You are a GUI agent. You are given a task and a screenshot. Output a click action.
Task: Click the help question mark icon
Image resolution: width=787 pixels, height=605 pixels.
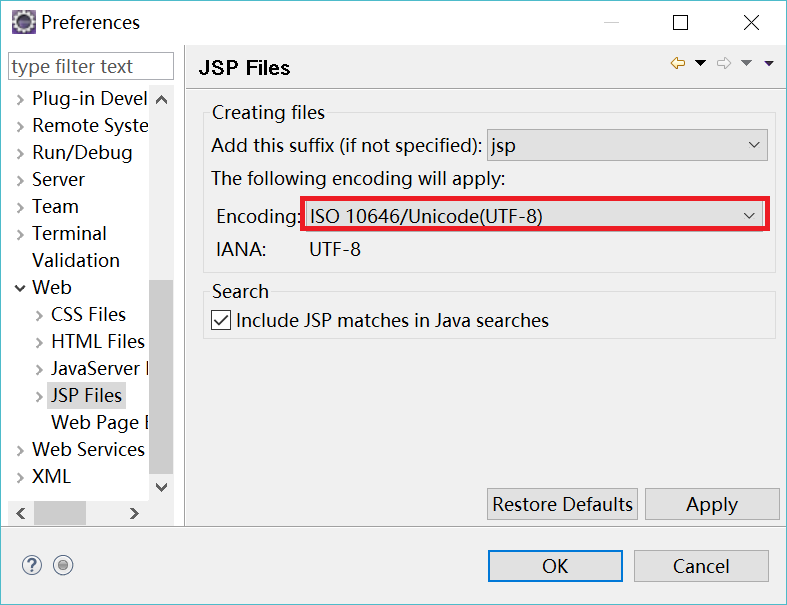(32, 566)
